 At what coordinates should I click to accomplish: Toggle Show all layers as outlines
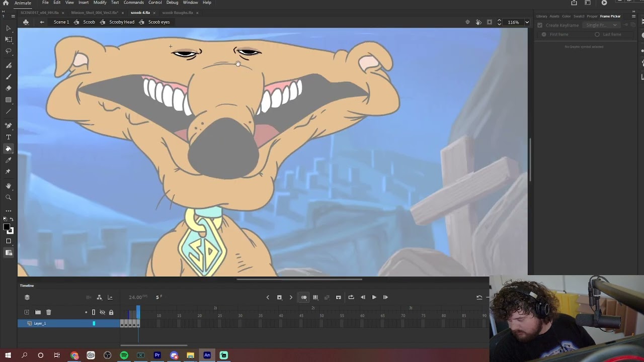point(94,312)
